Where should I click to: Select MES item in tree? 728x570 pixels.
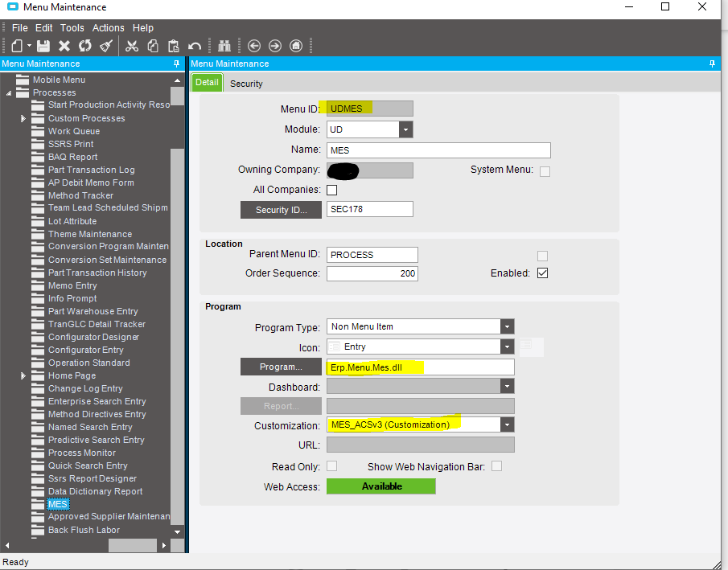pyautogui.click(x=58, y=504)
